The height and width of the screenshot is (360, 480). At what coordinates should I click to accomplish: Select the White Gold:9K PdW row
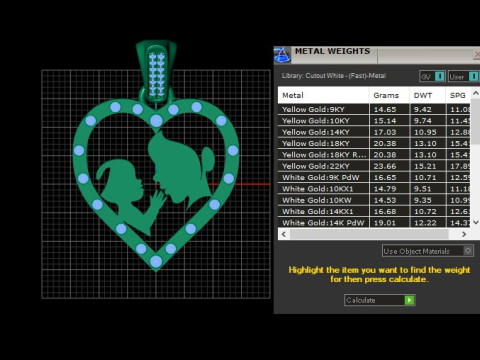coord(374,177)
